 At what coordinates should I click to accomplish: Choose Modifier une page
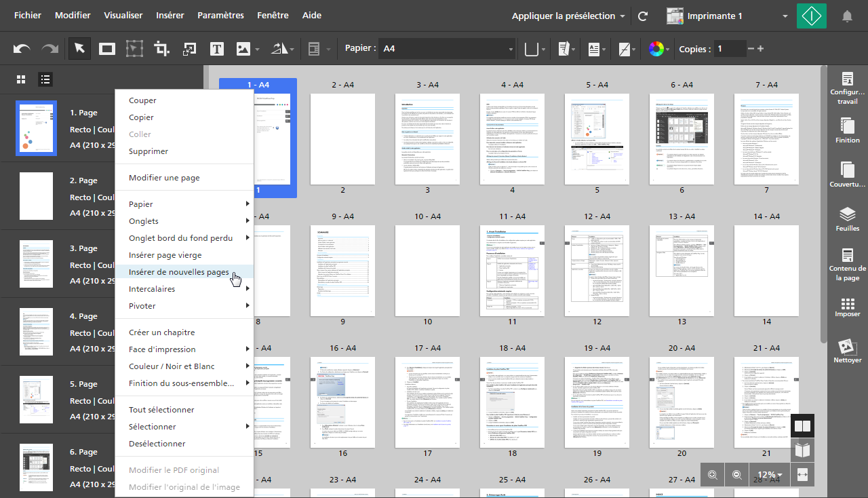tap(184, 178)
